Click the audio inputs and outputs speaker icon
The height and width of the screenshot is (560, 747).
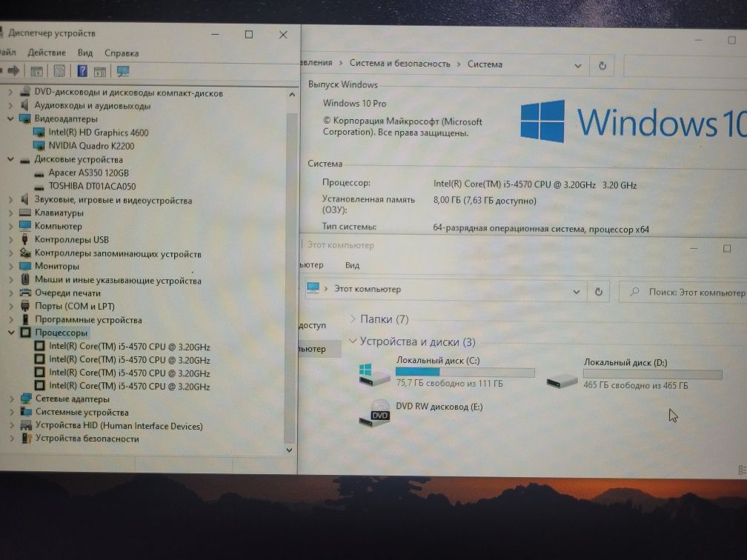(24, 105)
